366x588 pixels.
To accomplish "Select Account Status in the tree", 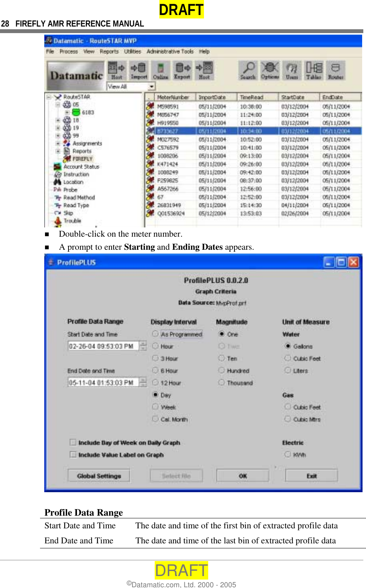I will (x=81, y=167).
